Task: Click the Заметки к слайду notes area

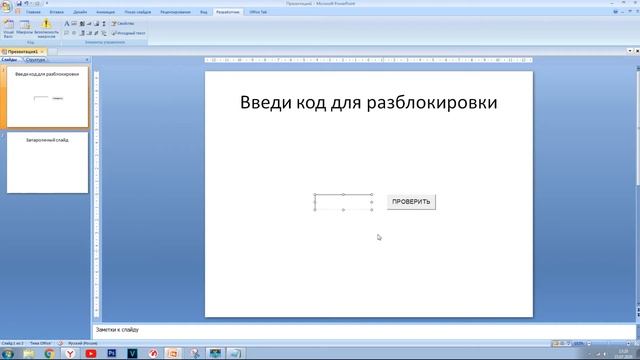Action: 363,330
